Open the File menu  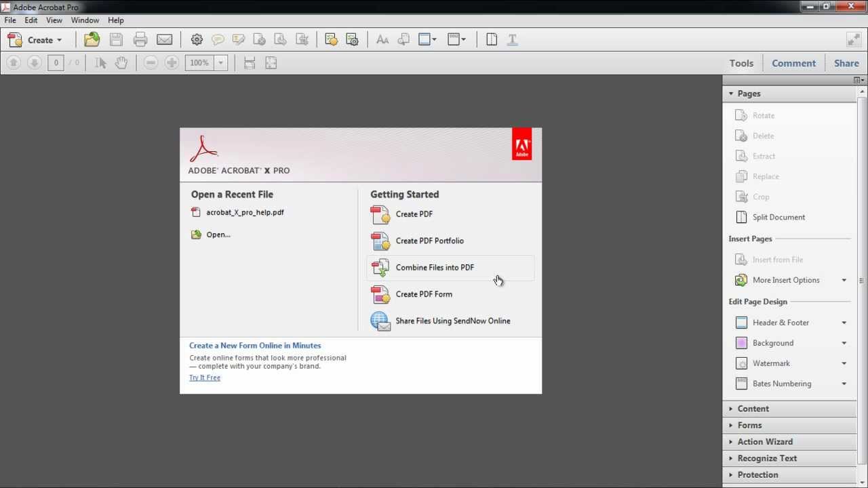[10, 20]
